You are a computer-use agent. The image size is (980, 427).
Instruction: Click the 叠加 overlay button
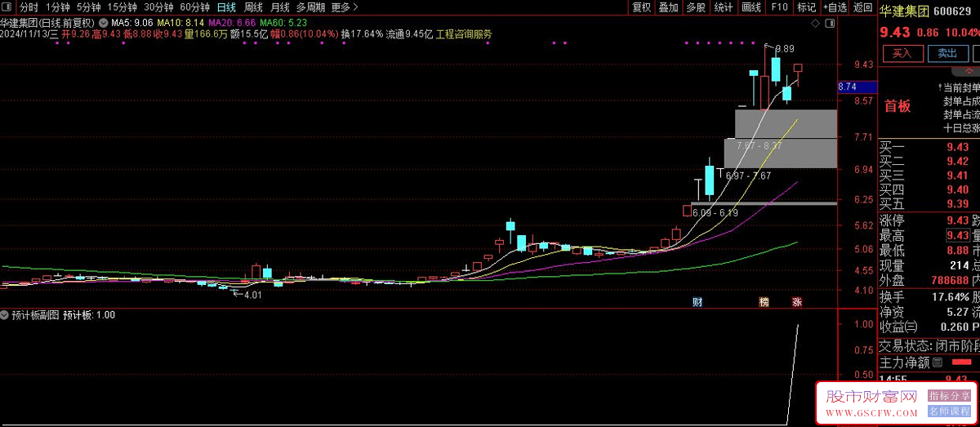pos(668,7)
